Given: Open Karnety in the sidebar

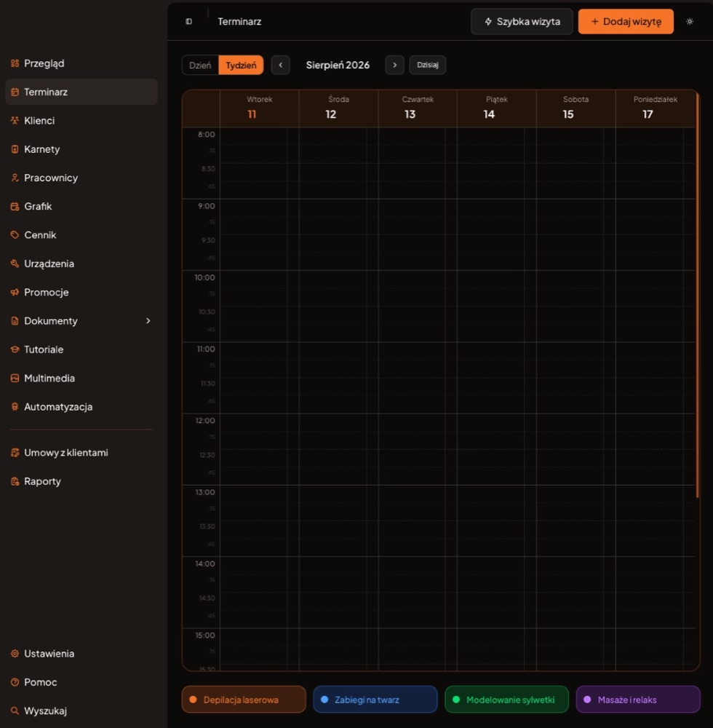Looking at the screenshot, I should pos(81,149).
